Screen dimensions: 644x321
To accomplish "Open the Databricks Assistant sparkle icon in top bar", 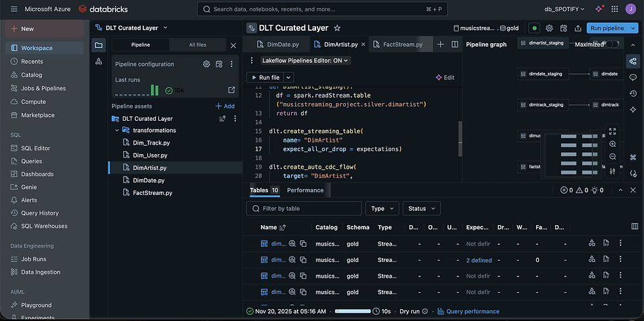I will pos(599,9).
